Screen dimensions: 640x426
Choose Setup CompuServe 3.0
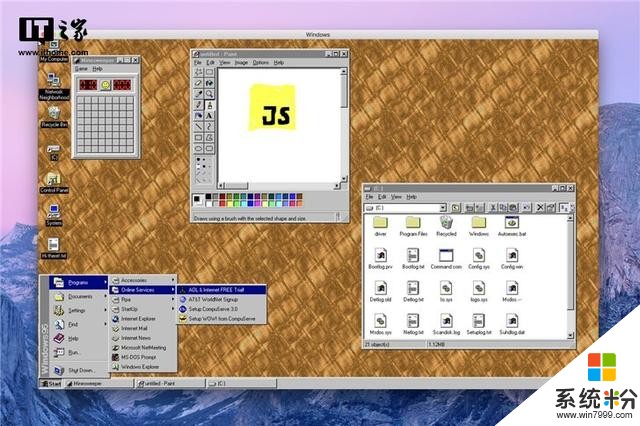pos(222,309)
